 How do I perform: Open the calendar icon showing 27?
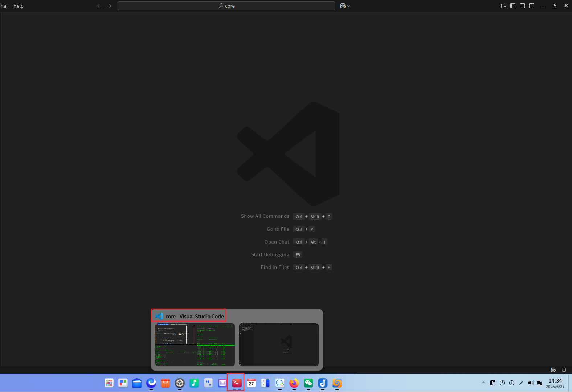click(x=251, y=383)
